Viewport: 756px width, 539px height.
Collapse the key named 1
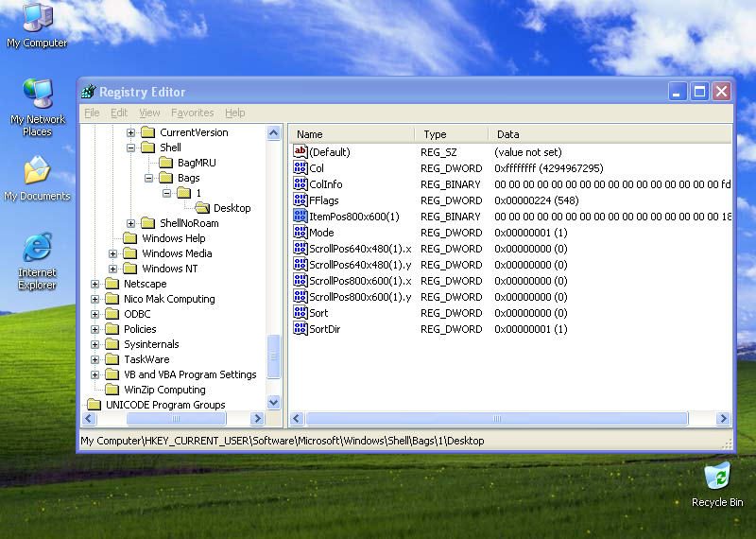point(167,193)
